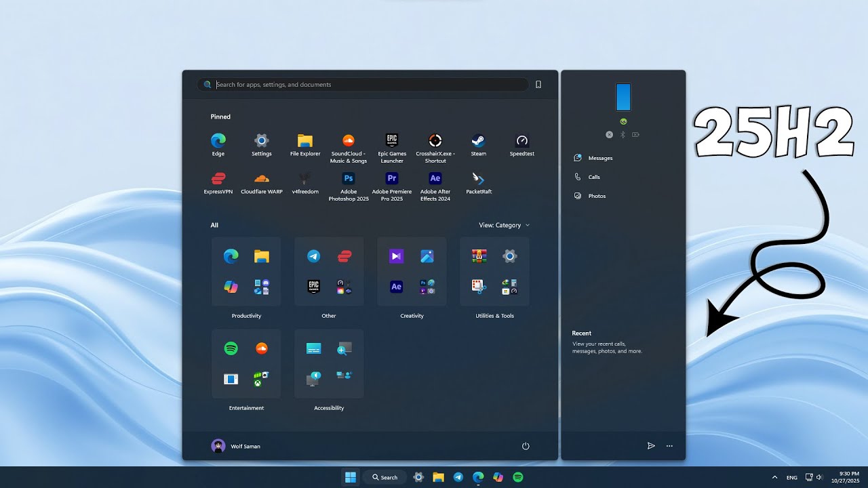Viewport: 868px width, 488px height.
Task: Open the Epic Games icon in Other category
Action: click(x=313, y=287)
